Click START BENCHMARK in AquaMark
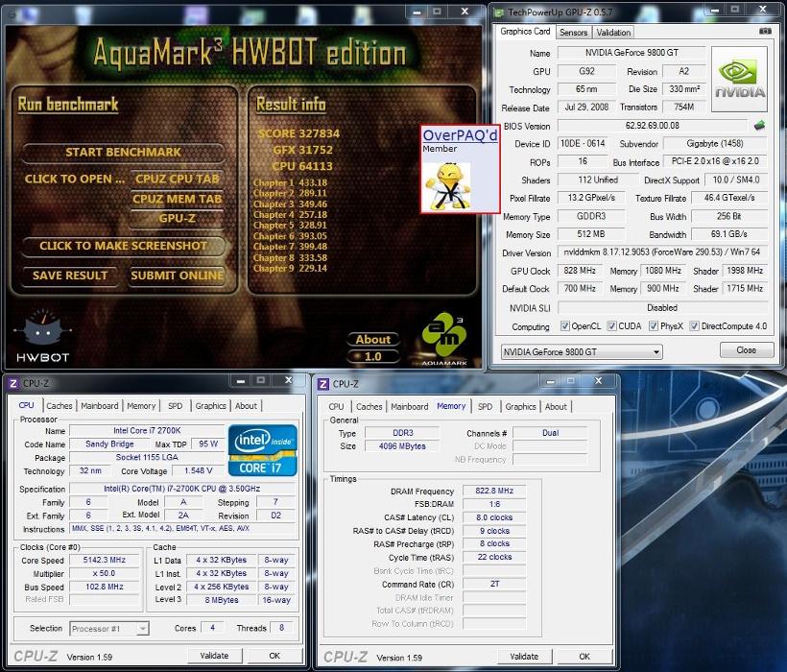Image resolution: width=787 pixels, height=672 pixels. (x=124, y=152)
